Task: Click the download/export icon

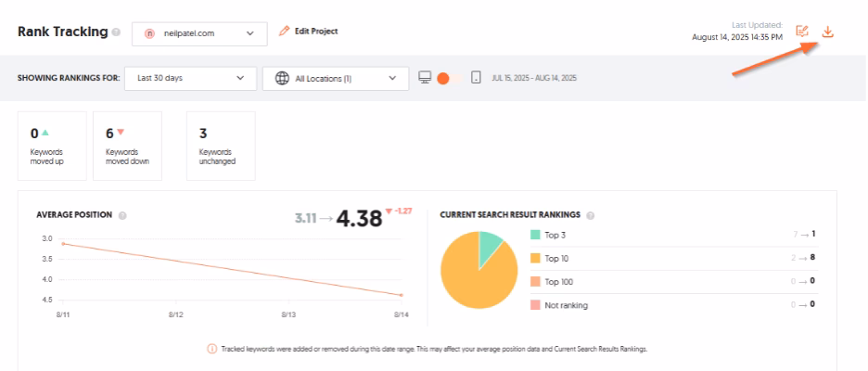Action: coord(828,32)
